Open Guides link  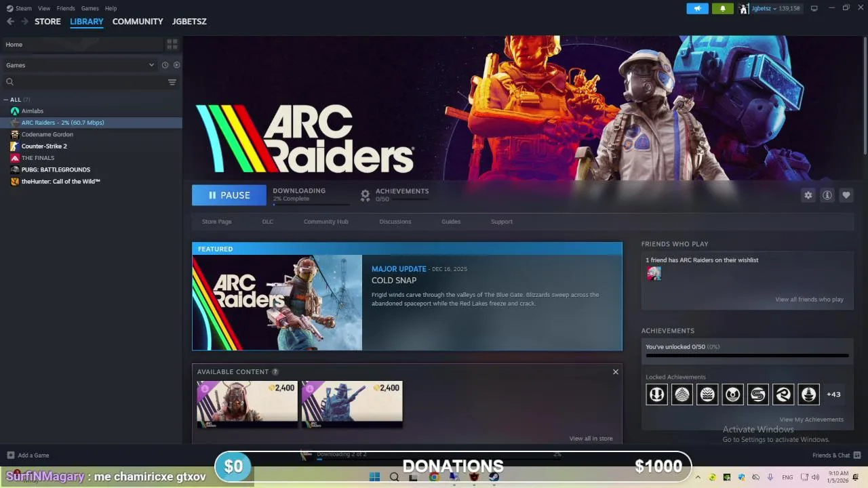pos(451,222)
